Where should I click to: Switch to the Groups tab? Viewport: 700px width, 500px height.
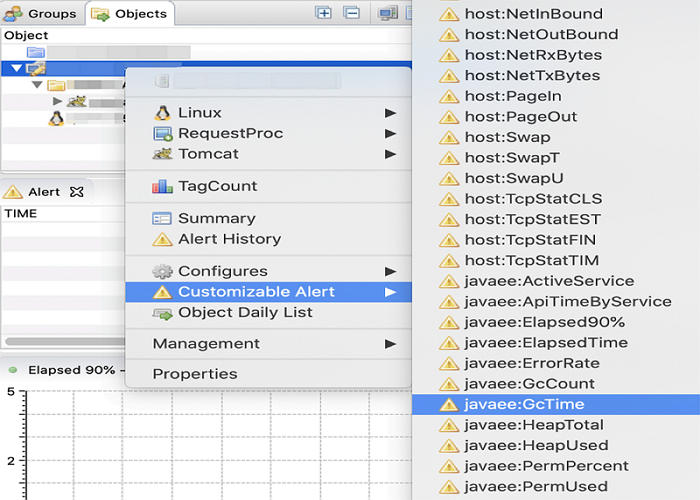[x=41, y=14]
